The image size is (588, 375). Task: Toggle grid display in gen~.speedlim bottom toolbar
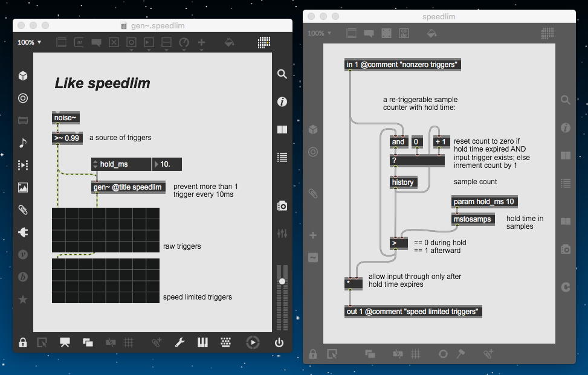pyautogui.click(x=128, y=342)
